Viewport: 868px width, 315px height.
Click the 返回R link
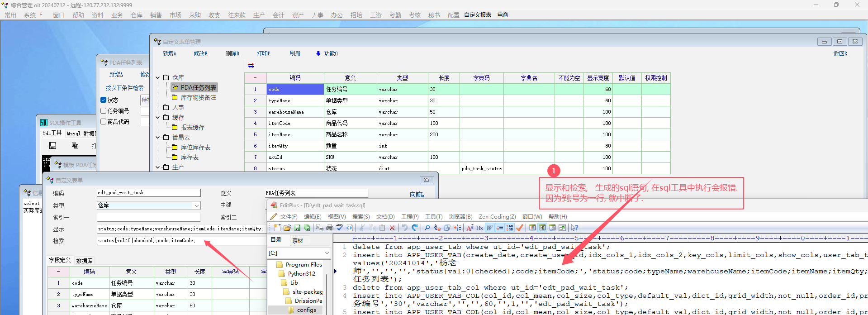[840, 53]
